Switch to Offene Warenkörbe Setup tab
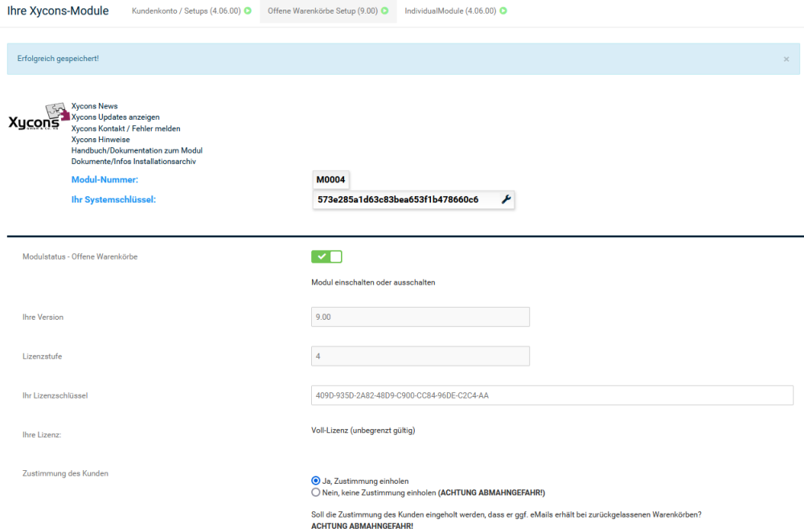804x532 pixels. point(322,11)
